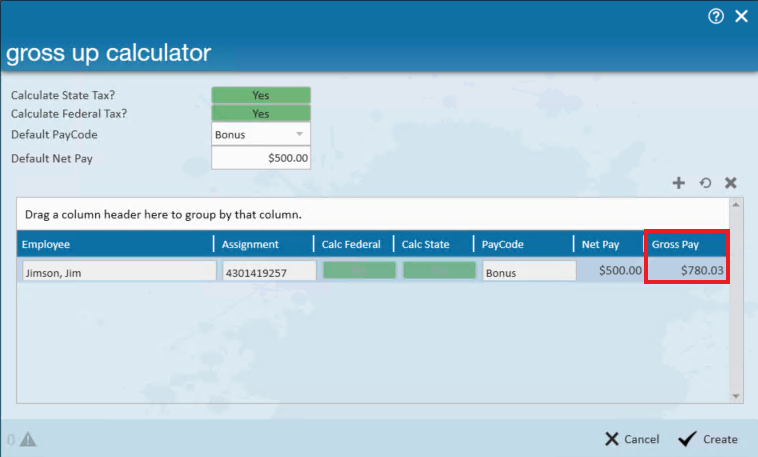Sort by PayCode column header
This screenshot has width=758, height=457.
(524, 244)
